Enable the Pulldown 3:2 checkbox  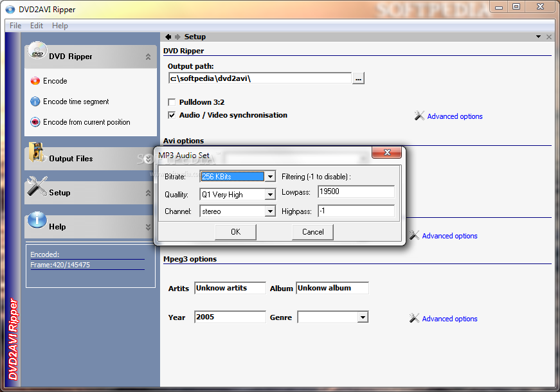point(172,102)
